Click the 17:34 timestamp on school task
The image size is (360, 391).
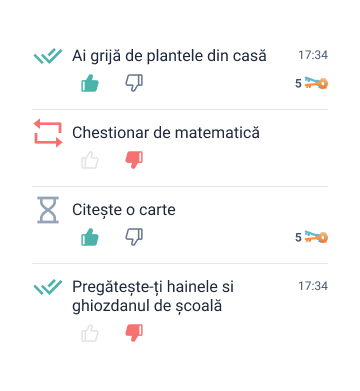coord(313,286)
